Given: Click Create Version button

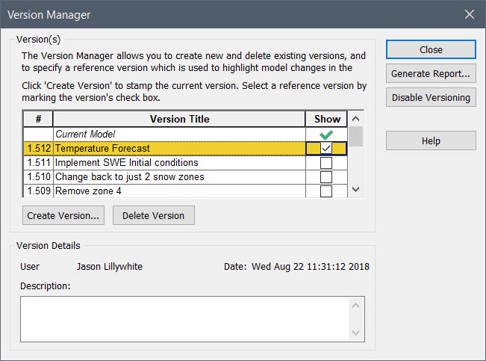Looking at the screenshot, I should (x=63, y=215).
